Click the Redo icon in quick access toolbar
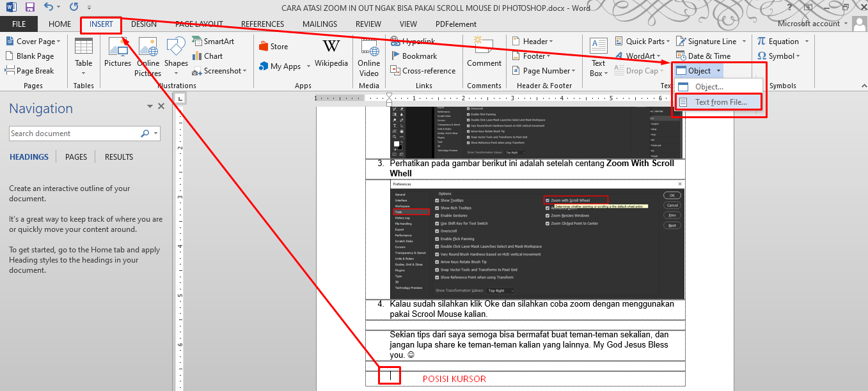The image size is (868, 391). tap(74, 7)
